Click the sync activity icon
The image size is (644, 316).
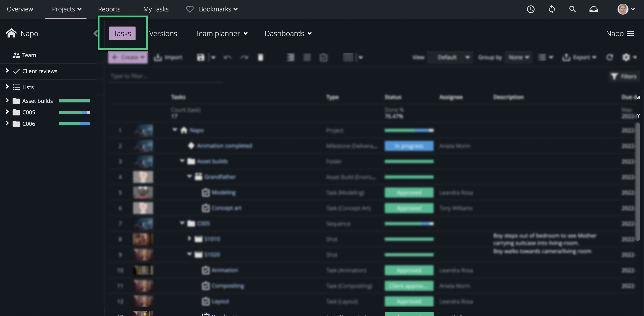(552, 9)
